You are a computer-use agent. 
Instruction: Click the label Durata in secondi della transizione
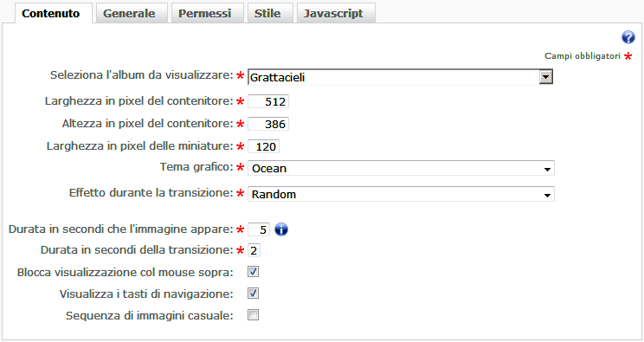(137, 250)
